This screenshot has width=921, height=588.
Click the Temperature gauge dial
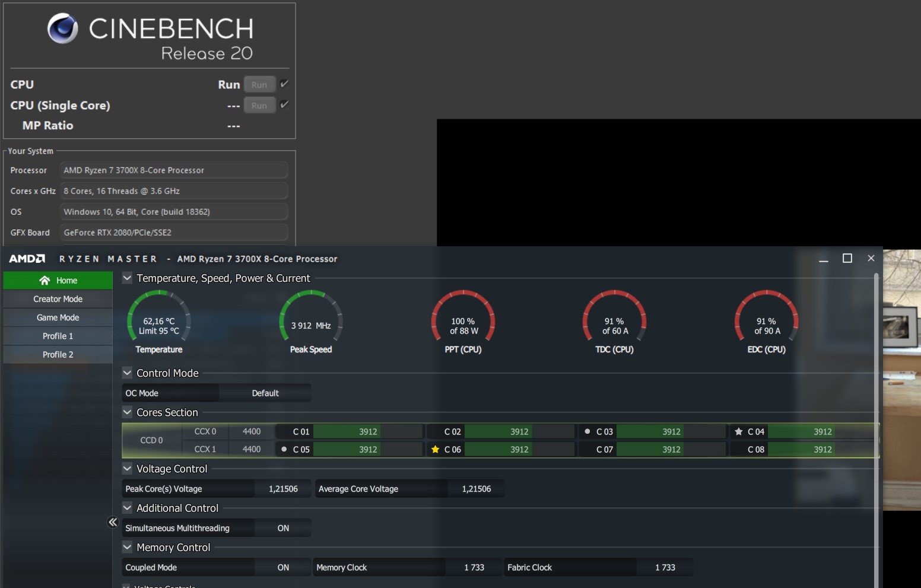click(159, 316)
